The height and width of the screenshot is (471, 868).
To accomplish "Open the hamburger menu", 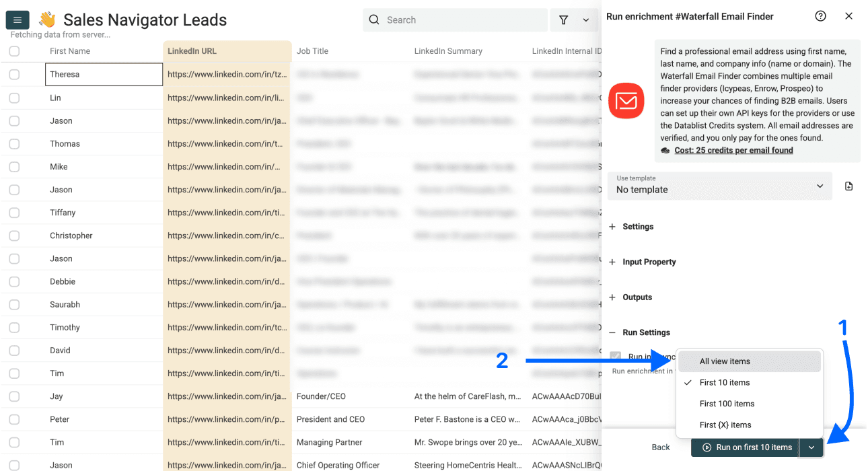I will point(17,20).
